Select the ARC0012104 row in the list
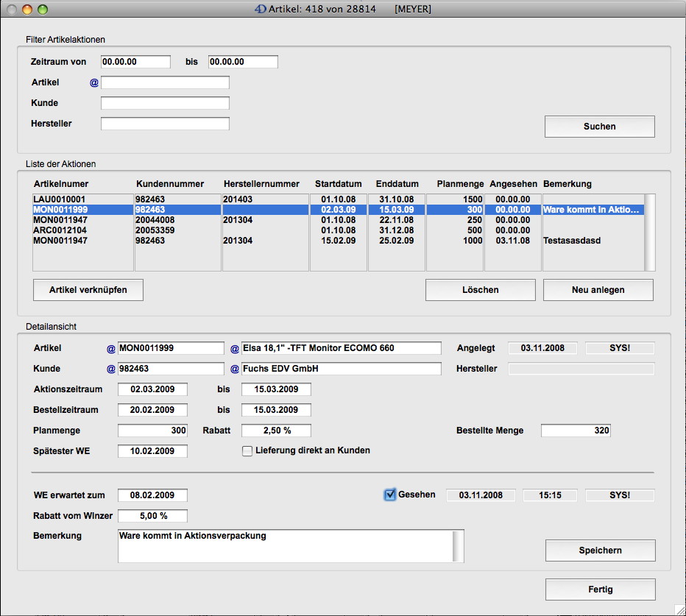 [x=59, y=230]
